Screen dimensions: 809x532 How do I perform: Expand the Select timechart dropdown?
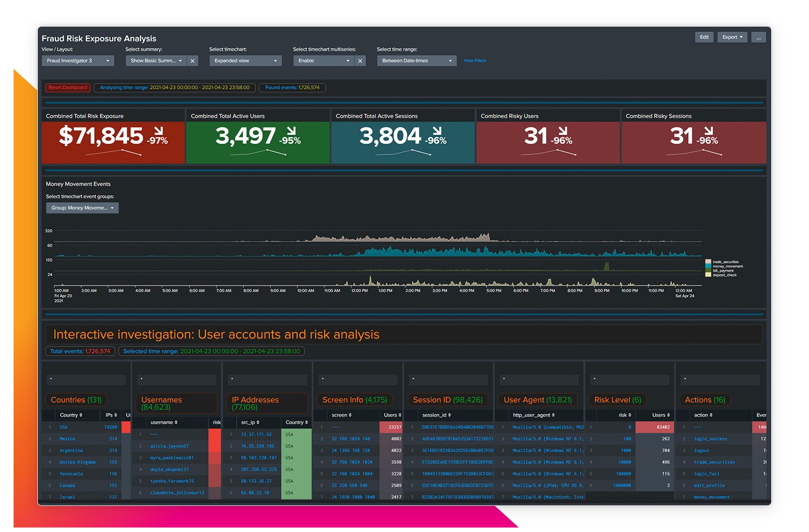[x=245, y=61]
